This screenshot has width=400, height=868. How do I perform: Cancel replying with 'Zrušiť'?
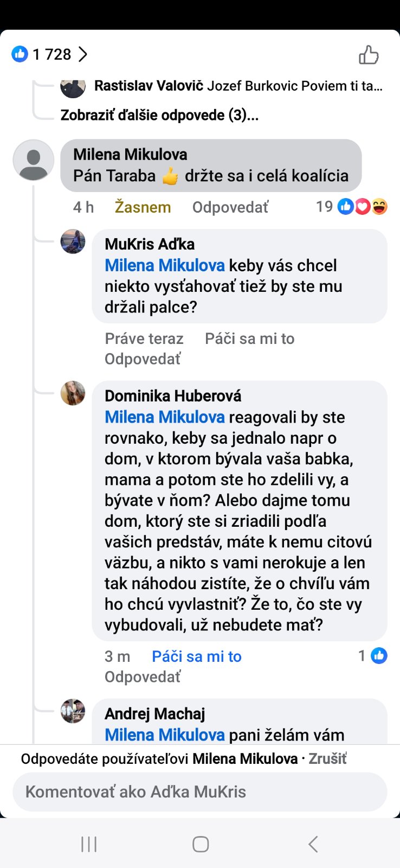pos(327,758)
